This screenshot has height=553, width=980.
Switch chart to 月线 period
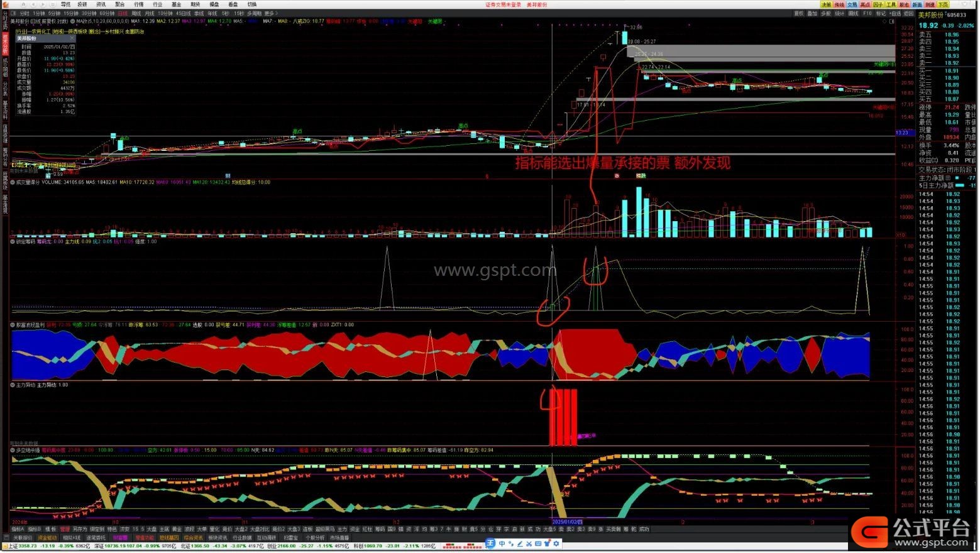pyautogui.click(x=149, y=13)
